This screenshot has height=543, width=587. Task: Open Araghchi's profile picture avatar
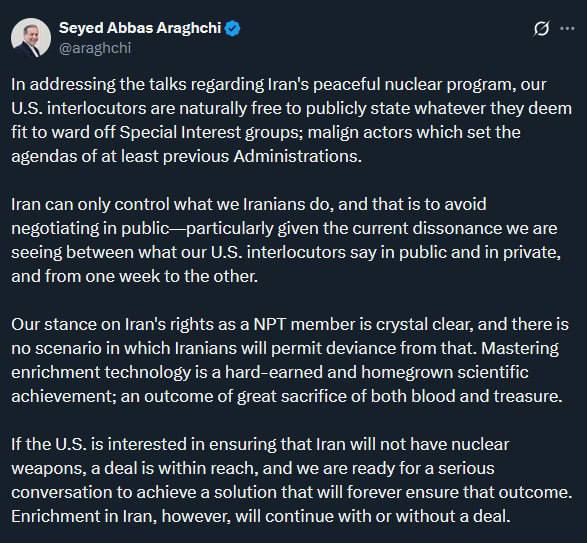click(31, 37)
